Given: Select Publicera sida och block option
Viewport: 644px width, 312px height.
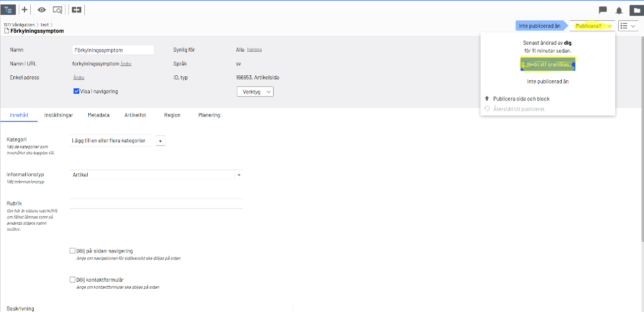Looking at the screenshot, I should click(521, 99).
